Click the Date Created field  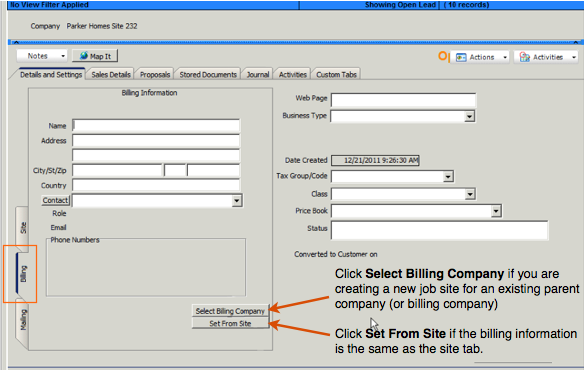(375, 160)
